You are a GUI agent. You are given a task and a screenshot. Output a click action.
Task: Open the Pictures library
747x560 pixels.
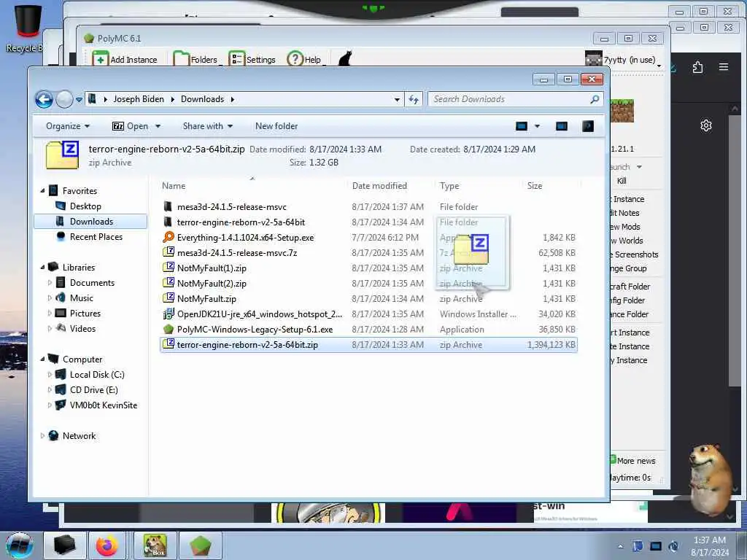coord(85,314)
